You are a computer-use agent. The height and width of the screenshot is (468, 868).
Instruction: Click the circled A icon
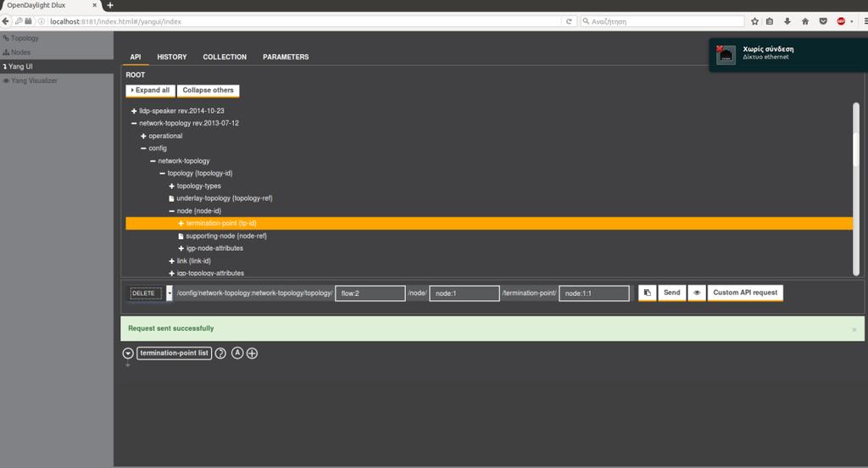coord(237,353)
